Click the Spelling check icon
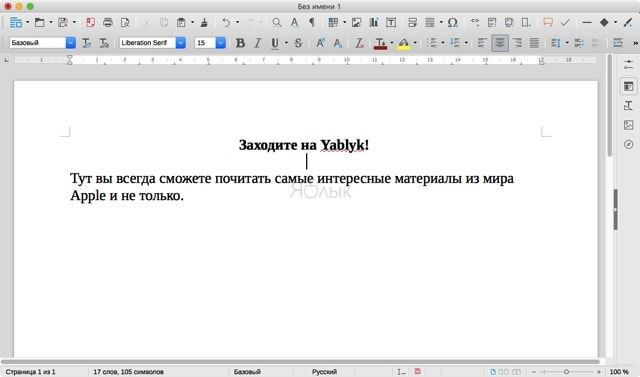The image size is (640, 377). tap(294, 22)
